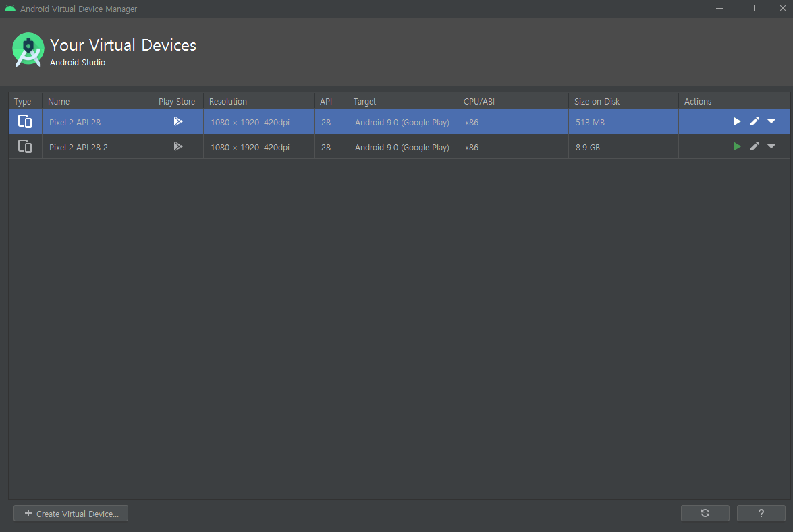793x532 pixels.
Task: Click device type icon for Pixel 2 API 28
Action: [25, 121]
